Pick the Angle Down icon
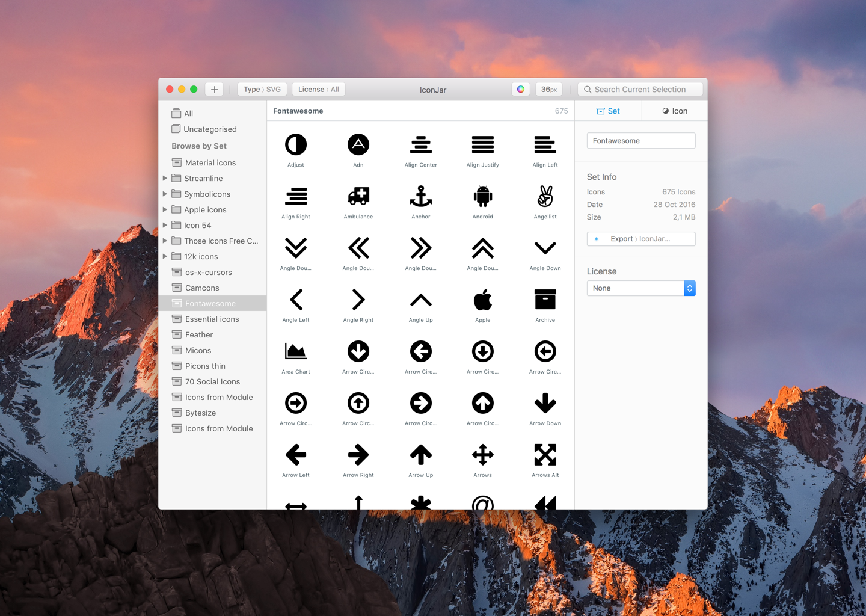This screenshot has width=866, height=616. pos(545,248)
